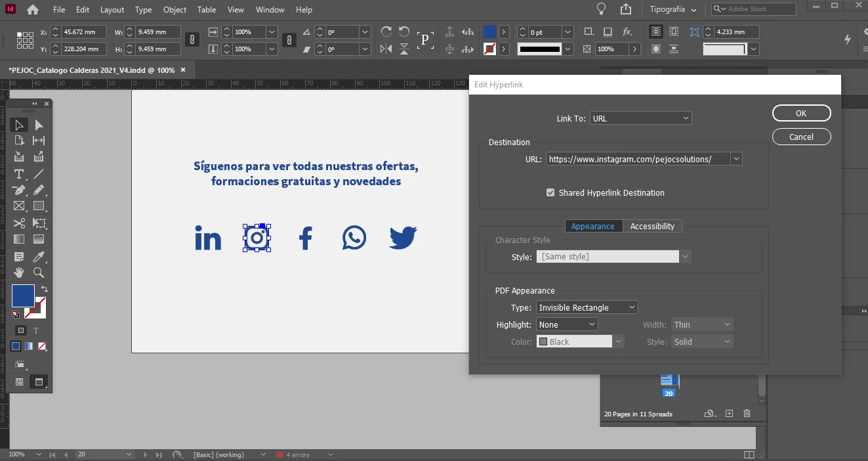Viewport: 868px width, 461px height.
Task: Select the Hand tool
Action: coord(19,272)
